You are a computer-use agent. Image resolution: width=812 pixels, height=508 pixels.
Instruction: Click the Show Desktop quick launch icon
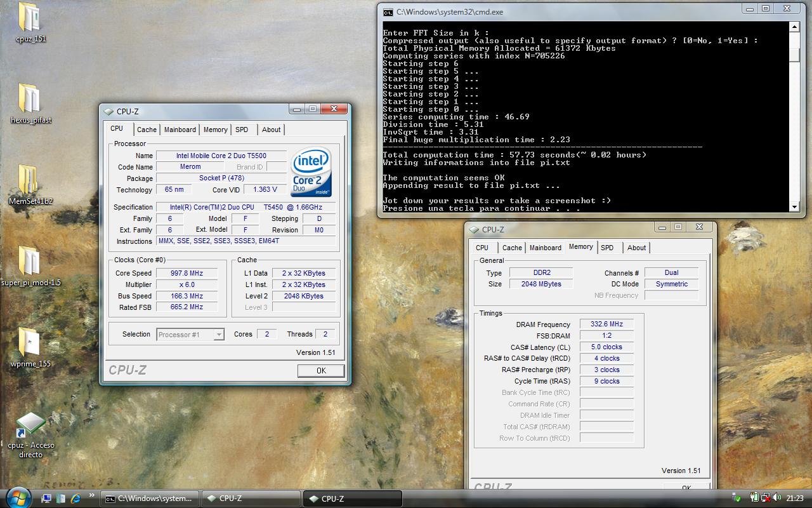coord(46,498)
